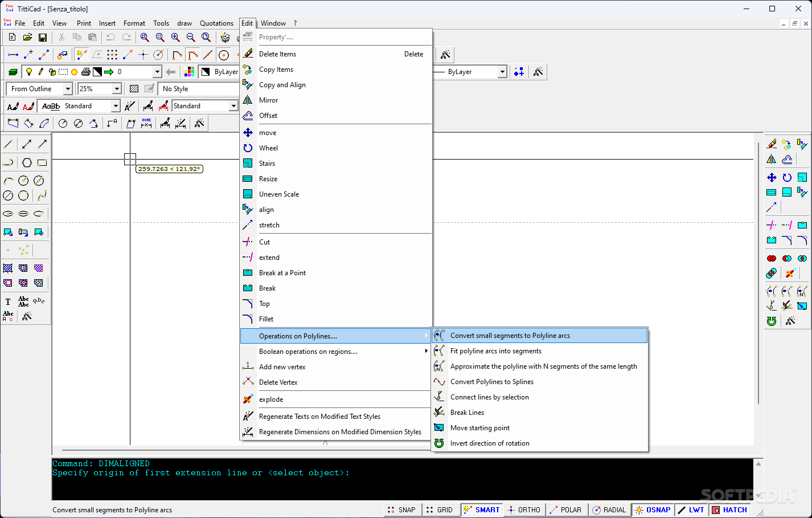812x518 pixels.
Task: Choose Mirror from the menu
Action: [336, 100]
